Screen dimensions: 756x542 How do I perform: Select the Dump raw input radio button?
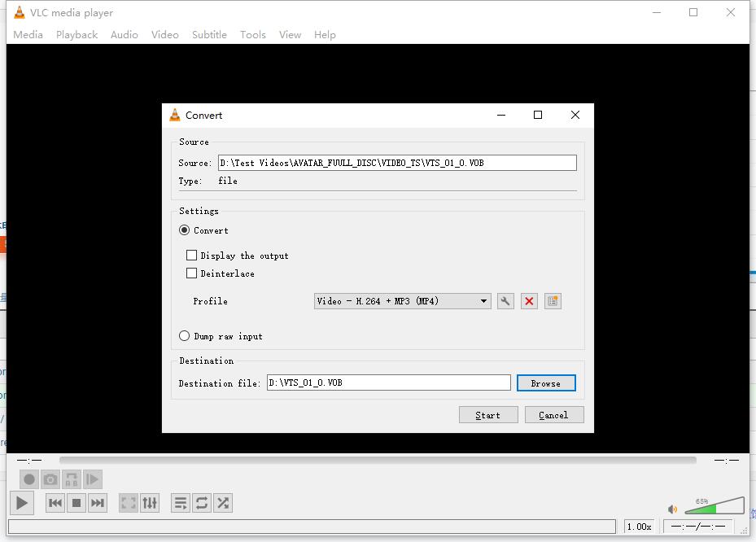(185, 336)
